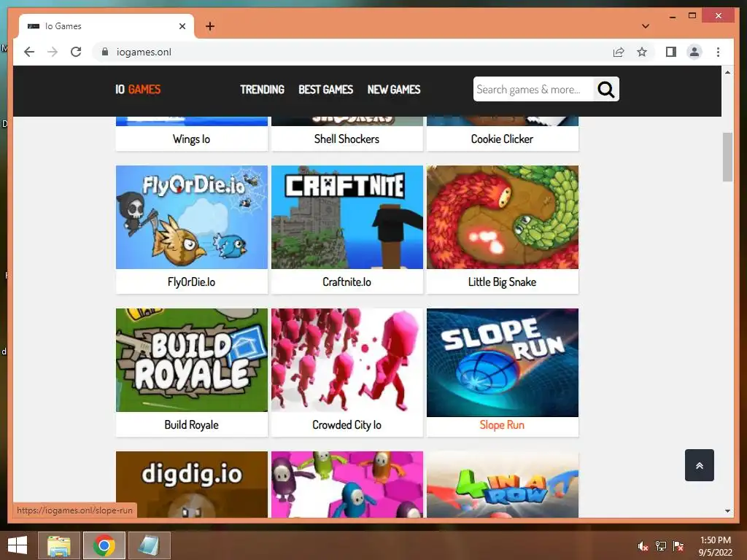Click the search magnifier button
Screen dimensions: 747x560
(606, 89)
